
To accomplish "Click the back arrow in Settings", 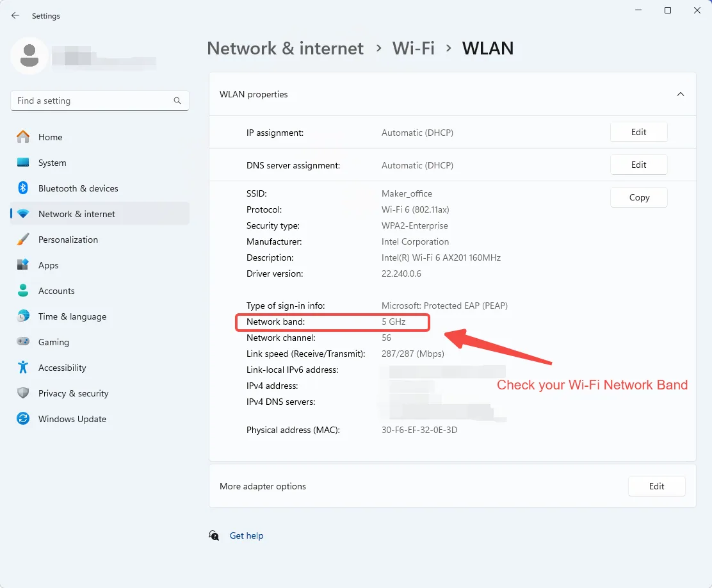I will 15,15.
